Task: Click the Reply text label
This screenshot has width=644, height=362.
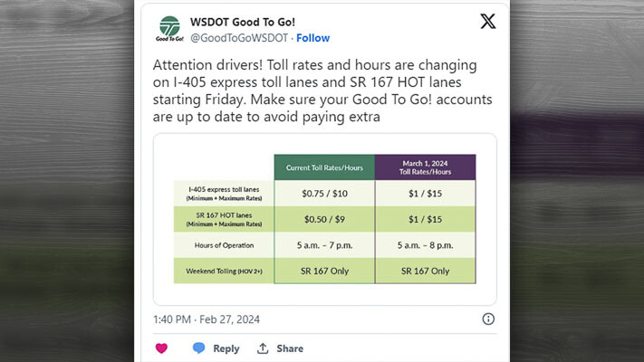Action: (226, 348)
